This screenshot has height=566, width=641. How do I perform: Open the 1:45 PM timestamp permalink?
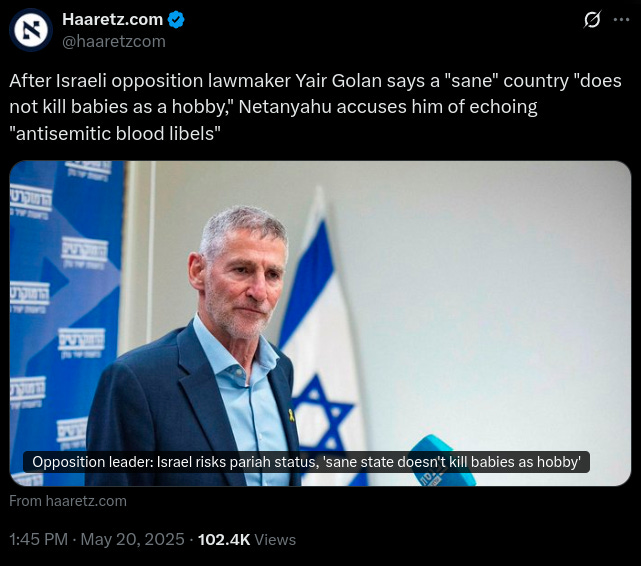38,539
